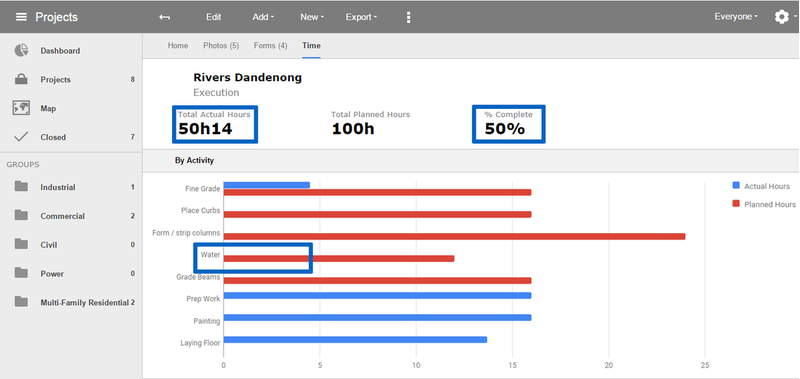Click the Painting blue bar
Image resolution: width=800 pixels, height=379 pixels.
point(377,317)
